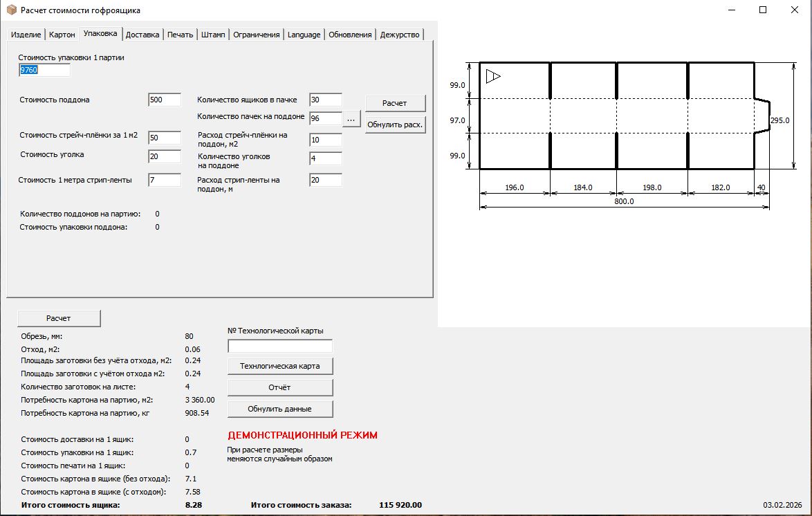This screenshot has width=812, height=516.
Task: Click the № Технологической карты text field
Action: tap(280, 346)
